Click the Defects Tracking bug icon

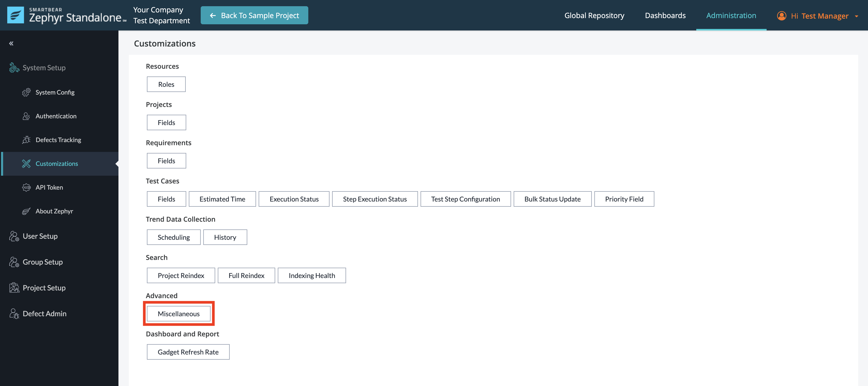(26, 140)
